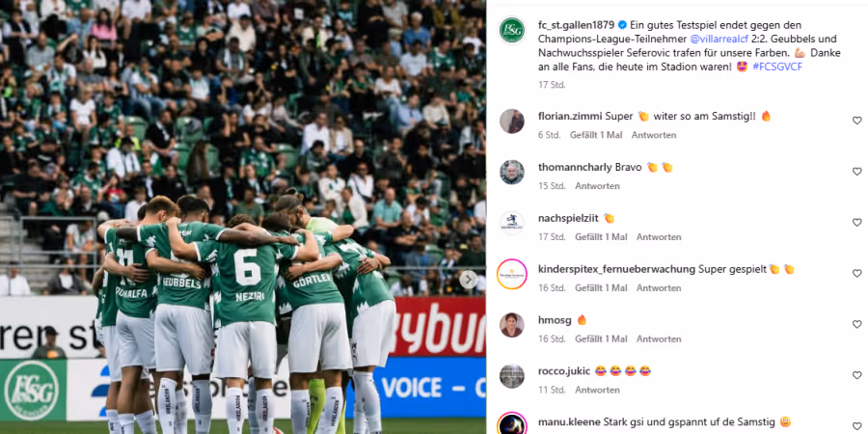868x434 pixels.
Task: Advance to next photo with carousel arrow
Action: tap(469, 280)
